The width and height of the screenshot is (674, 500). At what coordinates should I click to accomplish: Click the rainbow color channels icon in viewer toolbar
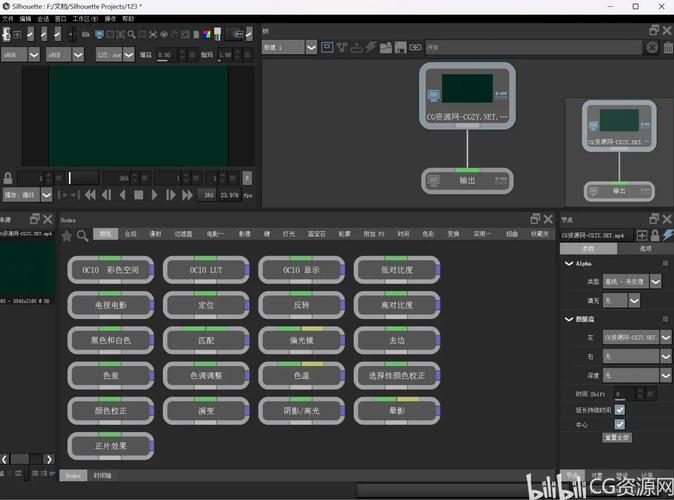click(207, 34)
